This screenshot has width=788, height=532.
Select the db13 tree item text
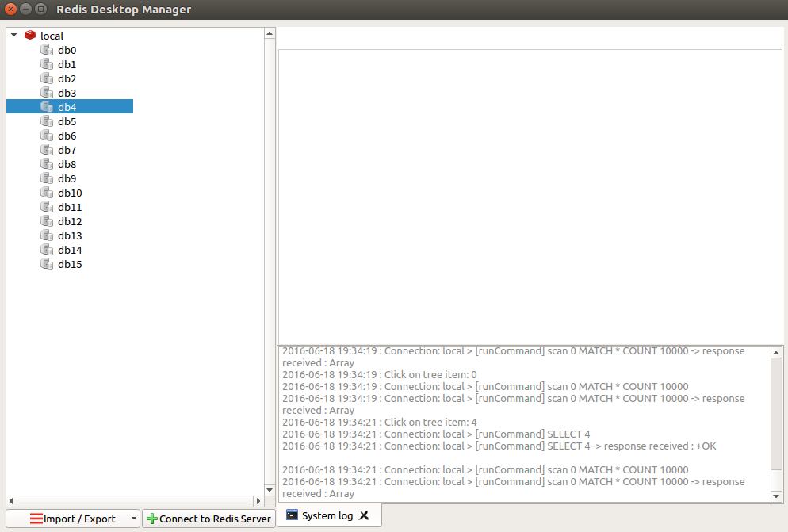(x=70, y=235)
